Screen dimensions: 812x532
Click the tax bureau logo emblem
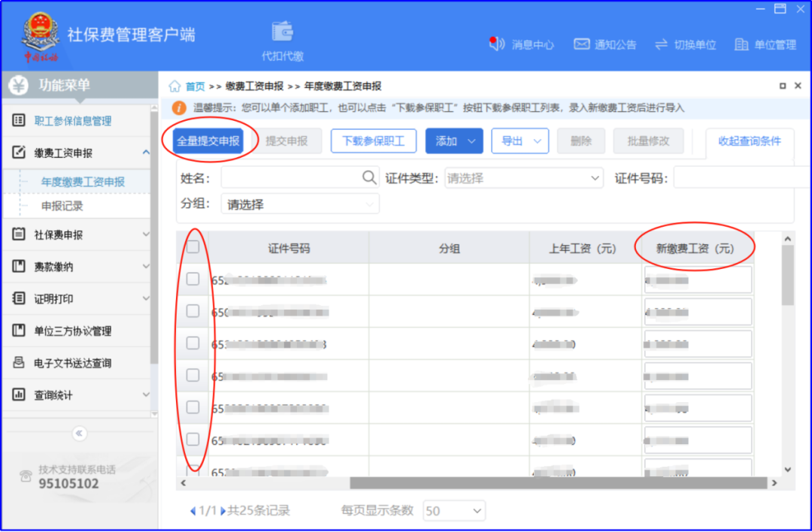(40, 36)
